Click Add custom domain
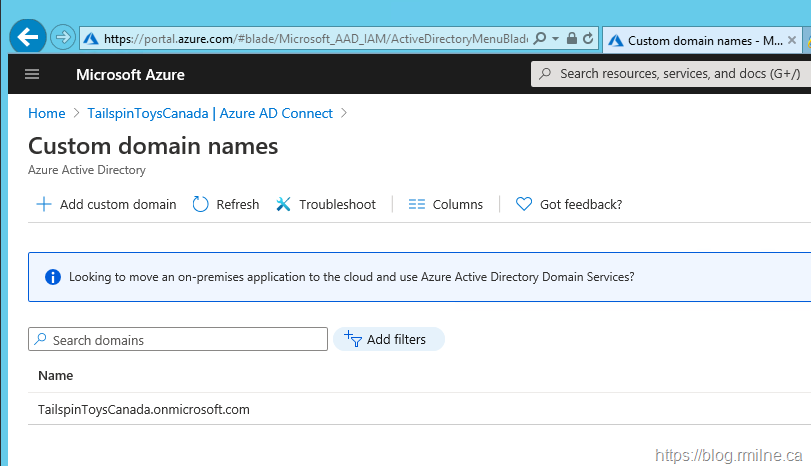 pyautogui.click(x=106, y=204)
